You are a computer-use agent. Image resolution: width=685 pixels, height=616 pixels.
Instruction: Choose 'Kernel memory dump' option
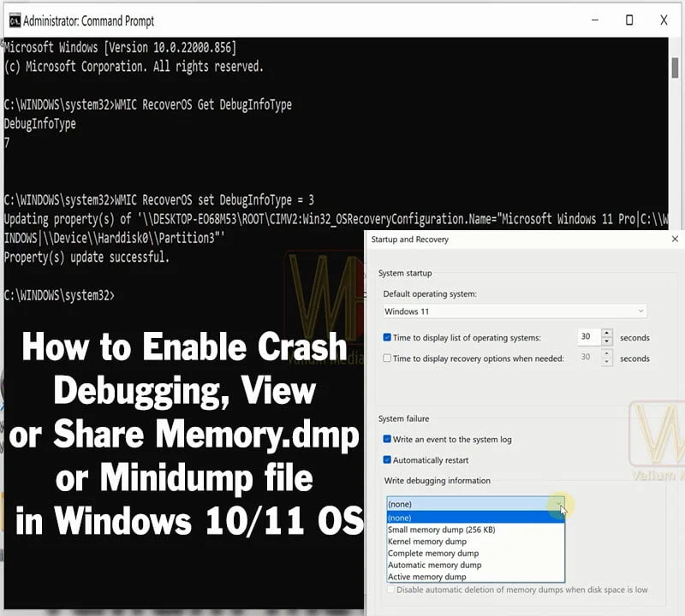click(x=475, y=542)
